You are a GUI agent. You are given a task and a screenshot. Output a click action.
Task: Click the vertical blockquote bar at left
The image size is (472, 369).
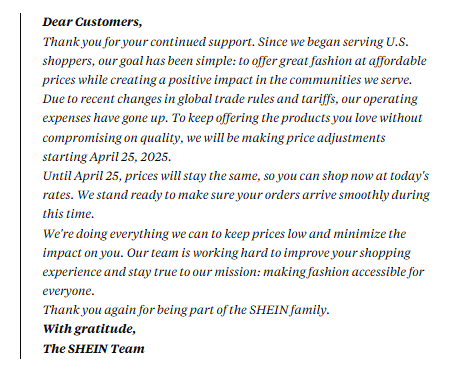[x=20, y=186]
